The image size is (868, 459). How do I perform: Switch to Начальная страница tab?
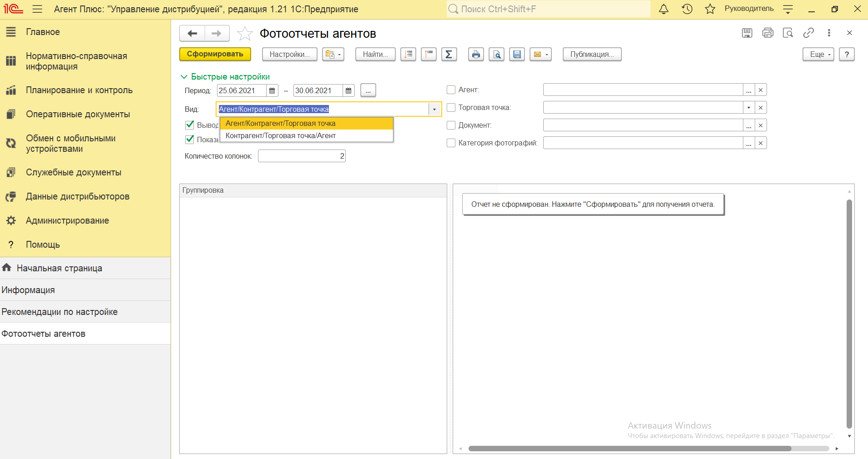coord(85,268)
